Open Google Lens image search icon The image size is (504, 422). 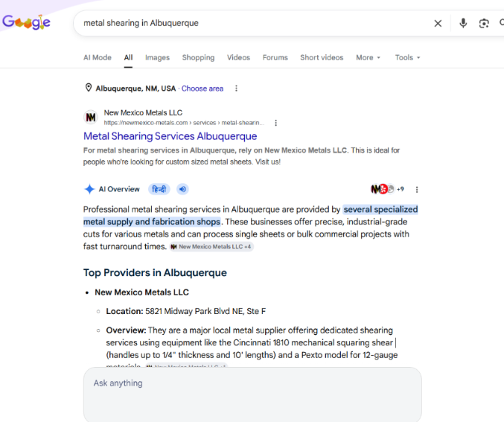[x=484, y=23]
